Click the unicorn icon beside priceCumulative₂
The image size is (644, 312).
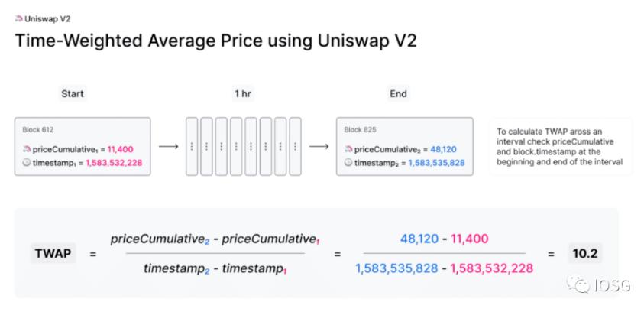tap(349, 150)
